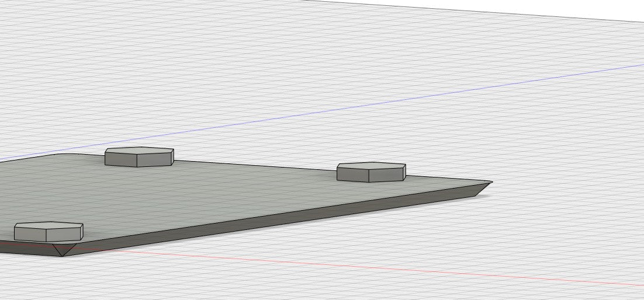Select top face of the rear-left hex bolt

(x=139, y=151)
